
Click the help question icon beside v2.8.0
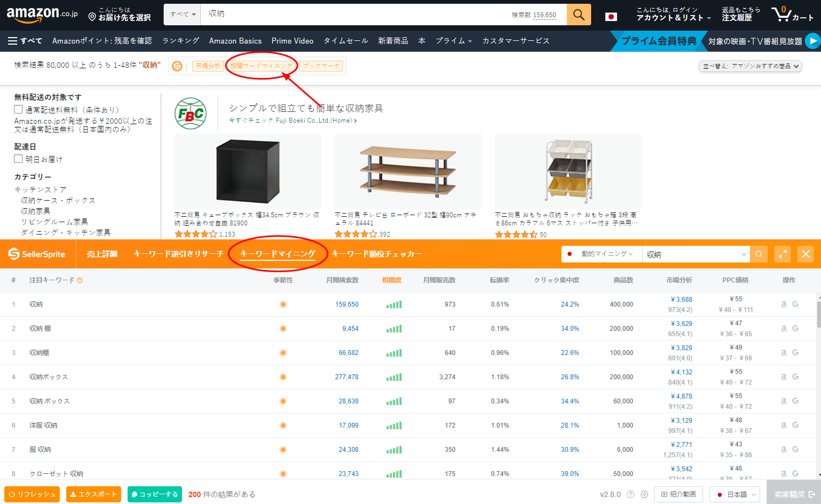[x=630, y=494]
